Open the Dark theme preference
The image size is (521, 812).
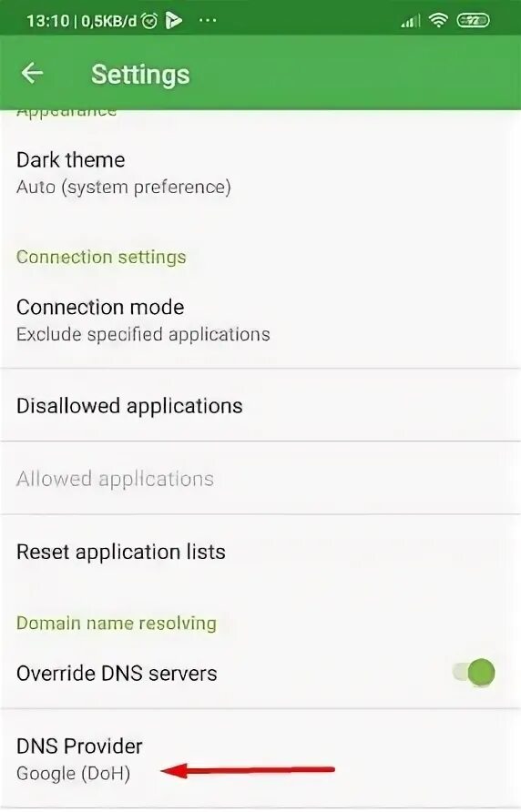click(x=260, y=173)
